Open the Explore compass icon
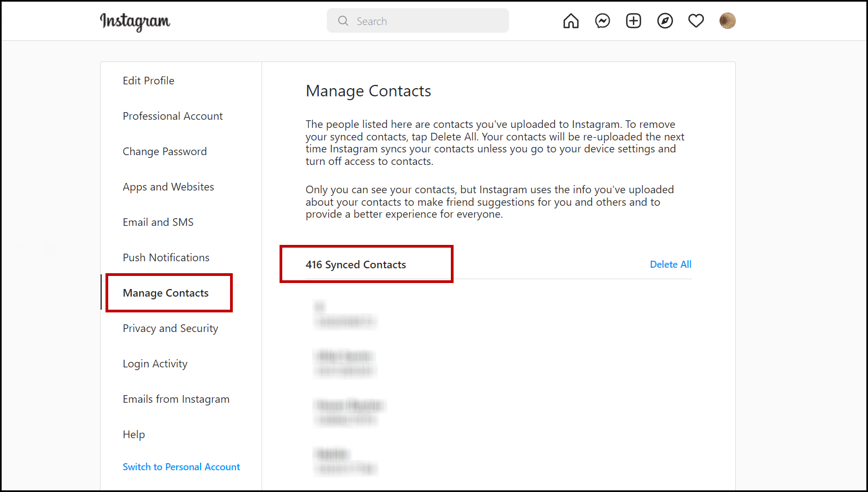This screenshot has height=492, width=868. [665, 21]
